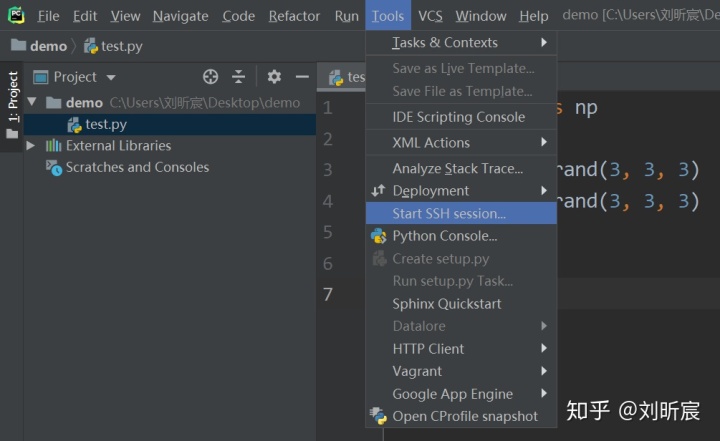Click the demo folder icon in breadcrumb
720x441 pixels.
pyautogui.click(x=18, y=45)
